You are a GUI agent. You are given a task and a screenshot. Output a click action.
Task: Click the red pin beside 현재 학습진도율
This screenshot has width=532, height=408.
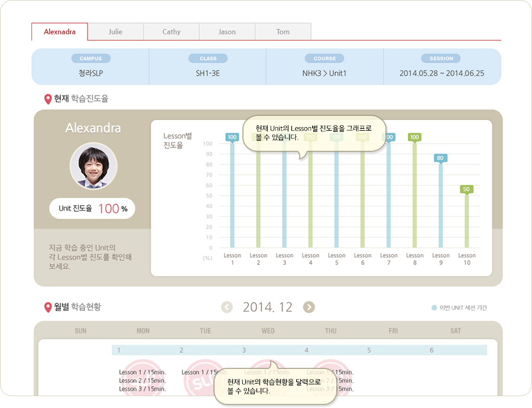(48, 99)
